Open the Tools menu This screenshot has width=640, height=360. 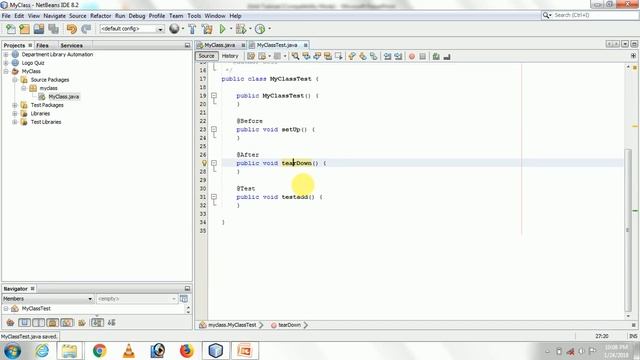click(x=194, y=16)
